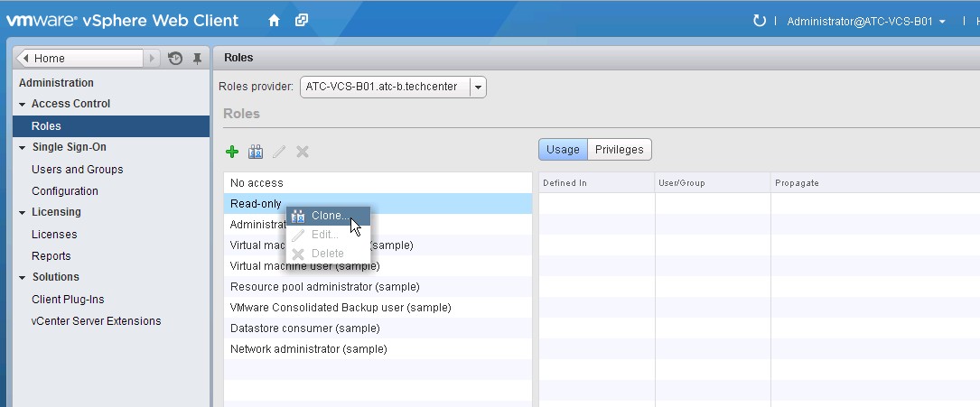
Task: Click the Home back navigation button
Action: point(79,59)
